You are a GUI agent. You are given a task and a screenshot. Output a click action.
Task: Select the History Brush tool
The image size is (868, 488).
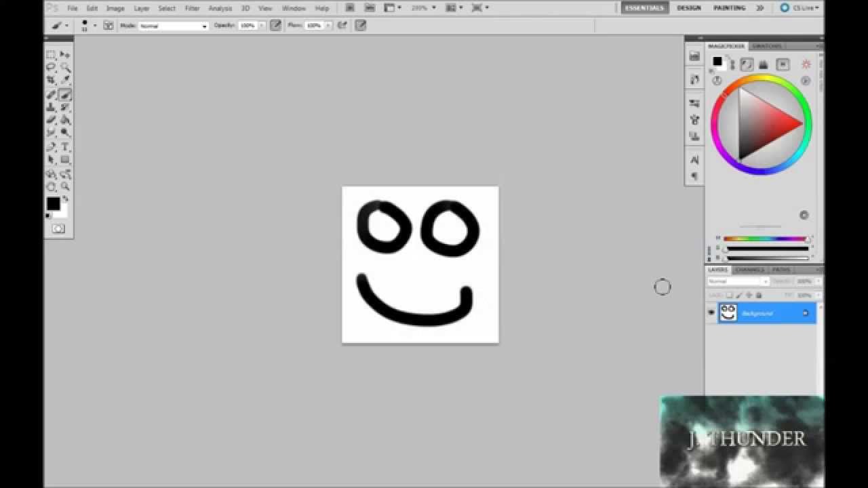65,108
